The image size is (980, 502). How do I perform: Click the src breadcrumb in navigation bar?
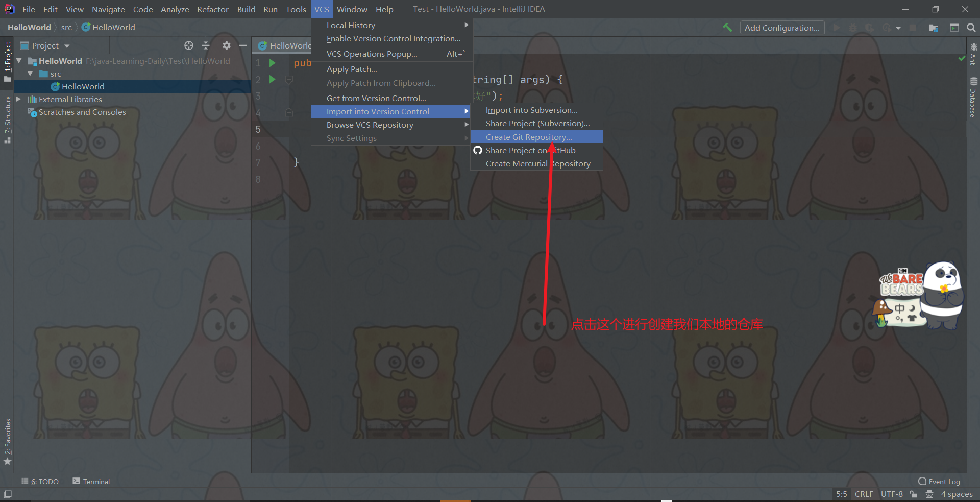(66, 27)
